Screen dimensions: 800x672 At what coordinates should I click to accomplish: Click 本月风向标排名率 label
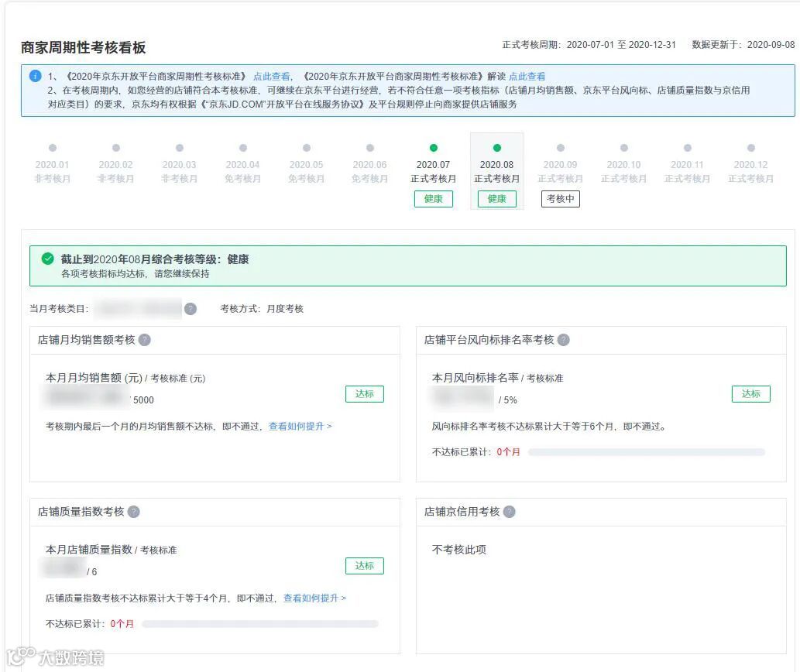coord(475,378)
